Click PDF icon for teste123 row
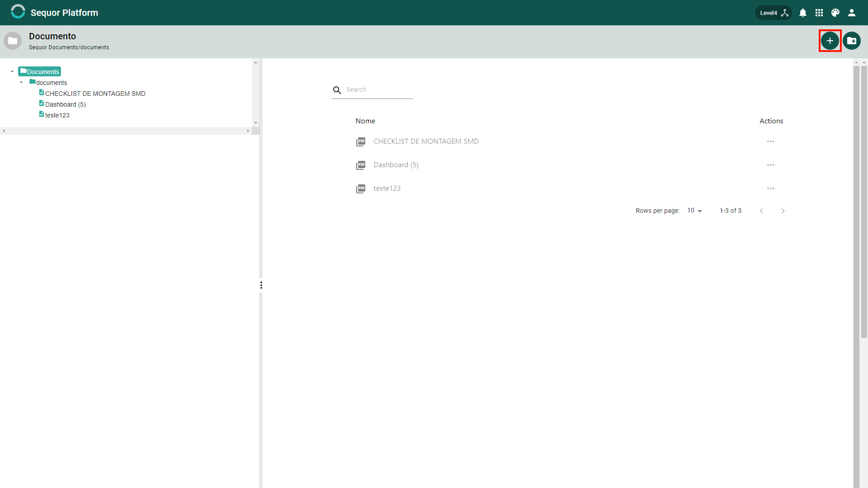868x488 pixels. click(361, 189)
